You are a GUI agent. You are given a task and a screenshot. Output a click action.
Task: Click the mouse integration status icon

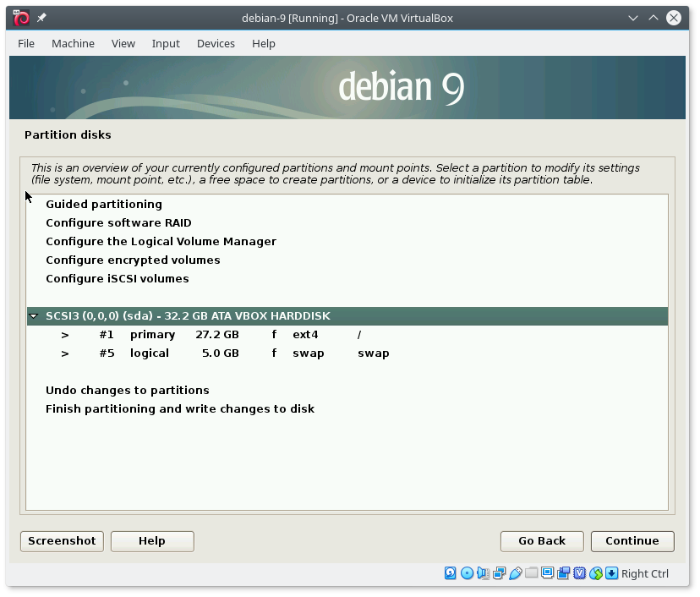tap(596, 573)
